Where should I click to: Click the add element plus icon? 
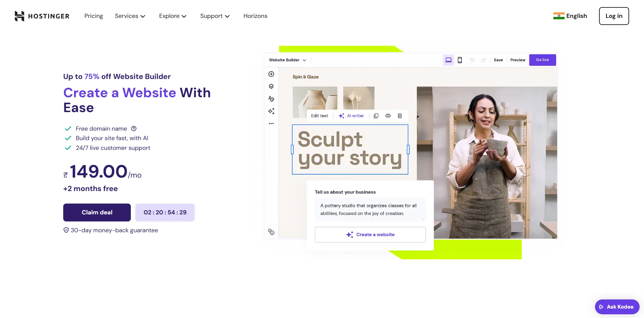(271, 74)
